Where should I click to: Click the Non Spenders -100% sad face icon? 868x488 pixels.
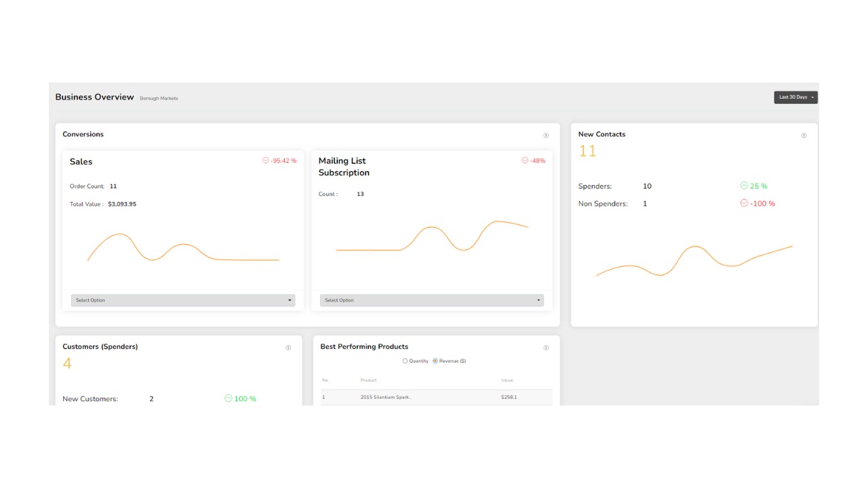point(744,203)
